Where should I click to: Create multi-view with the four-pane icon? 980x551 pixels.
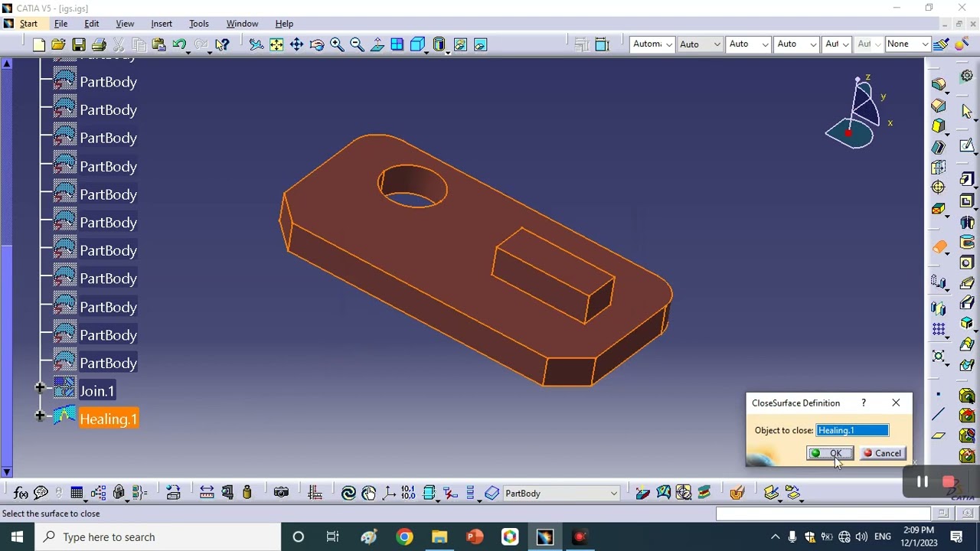[x=397, y=44]
